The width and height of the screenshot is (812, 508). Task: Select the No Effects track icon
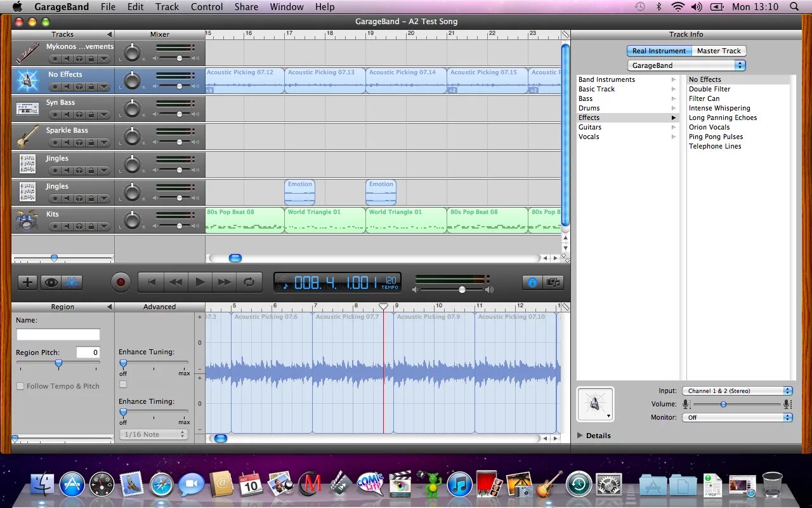tap(27, 81)
